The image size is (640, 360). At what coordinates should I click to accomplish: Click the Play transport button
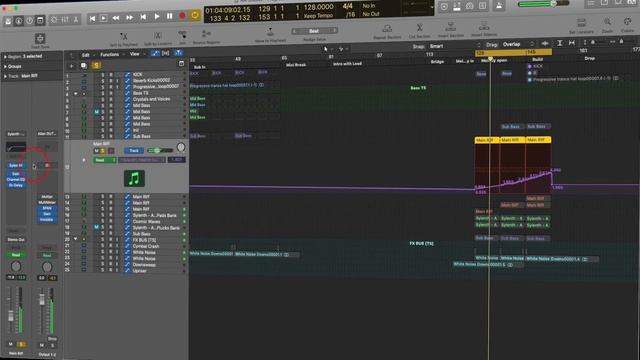coord(157,17)
